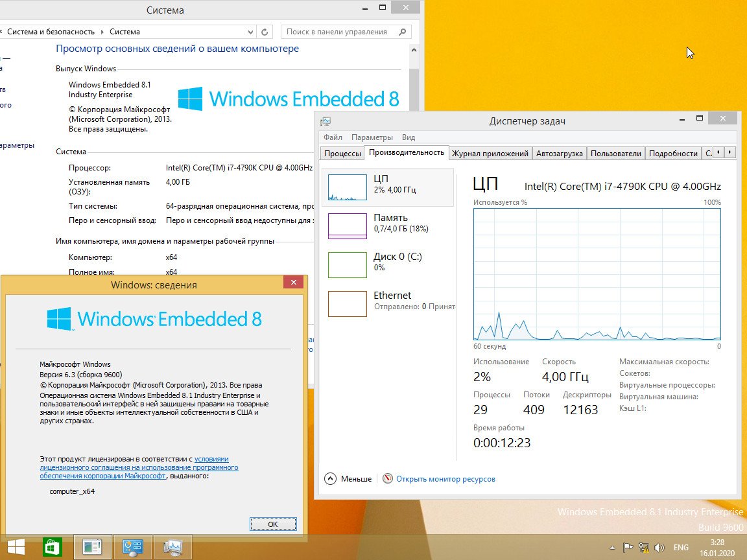747x560 pixels.
Task: Click the refresh button beside address bar
Action: tap(265, 32)
